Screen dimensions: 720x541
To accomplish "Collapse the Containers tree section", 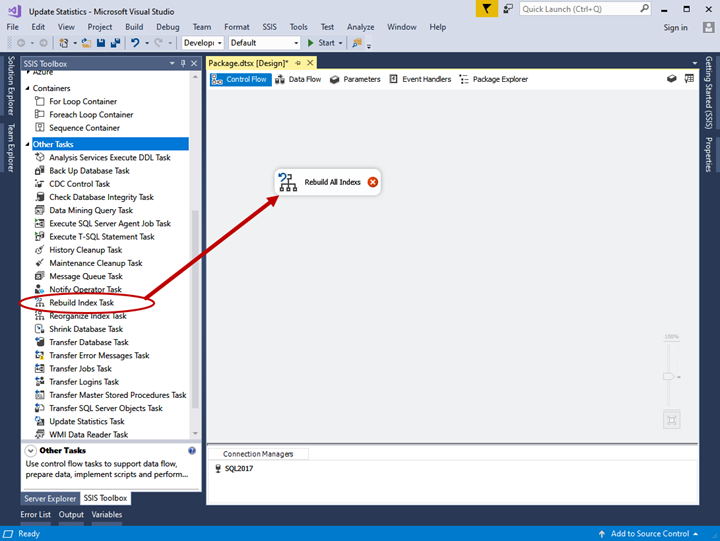I will pyautogui.click(x=28, y=88).
